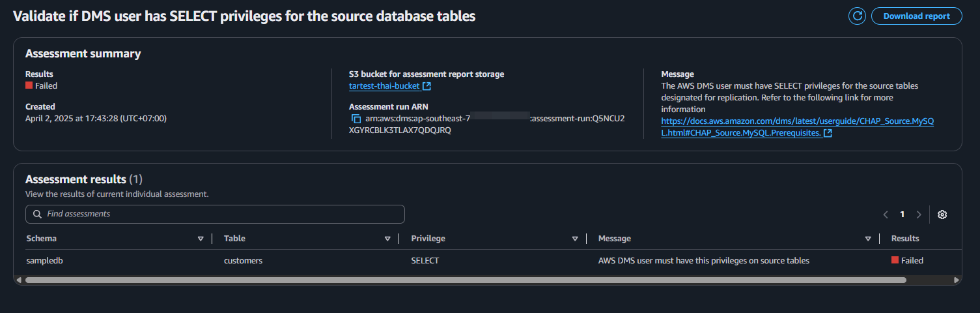
Task: Click the Assessment results heading
Action: [x=84, y=179]
